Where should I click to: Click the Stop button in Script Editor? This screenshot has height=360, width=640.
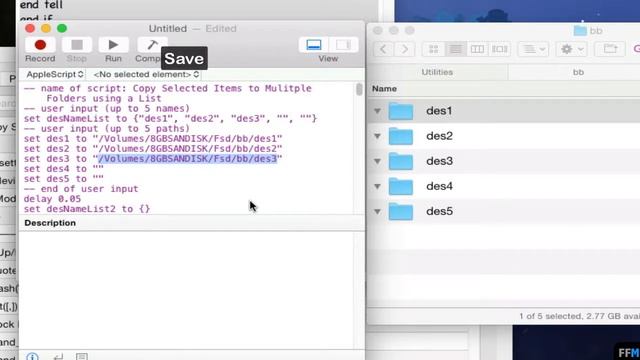tap(77, 45)
